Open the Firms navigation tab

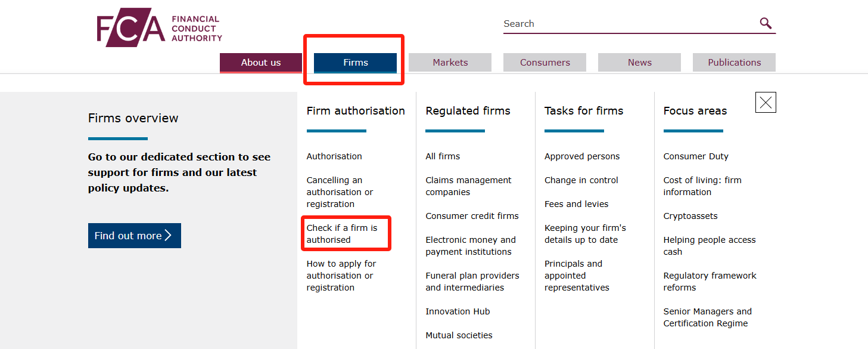pyautogui.click(x=355, y=63)
